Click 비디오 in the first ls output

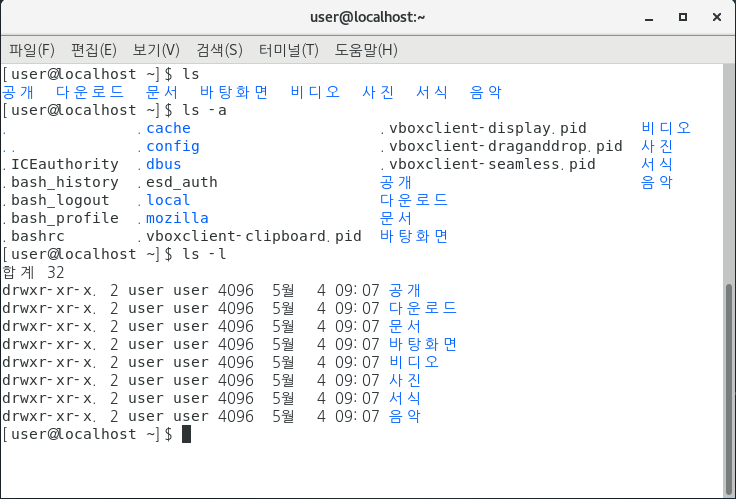coord(315,92)
